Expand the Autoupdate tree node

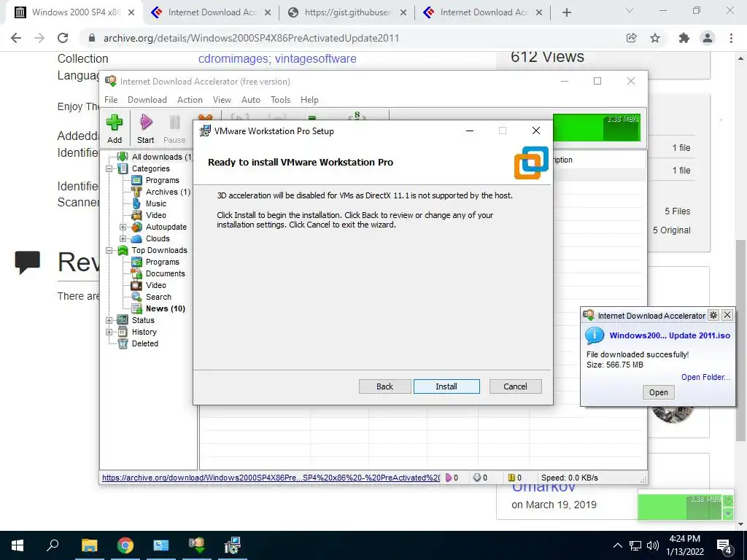[123, 227]
